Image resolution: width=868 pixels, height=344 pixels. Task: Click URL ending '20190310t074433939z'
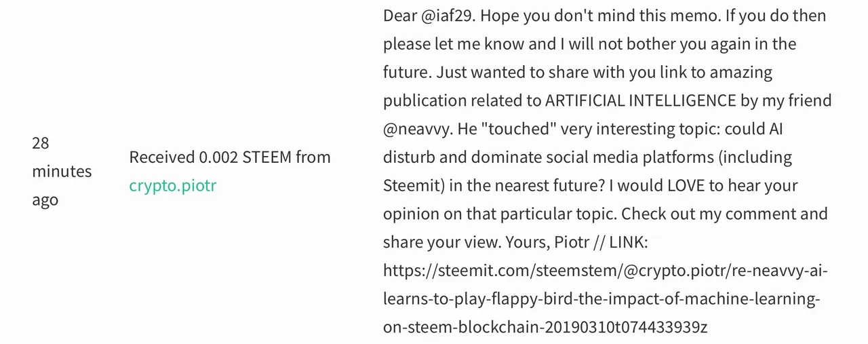(x=545, y=327)
